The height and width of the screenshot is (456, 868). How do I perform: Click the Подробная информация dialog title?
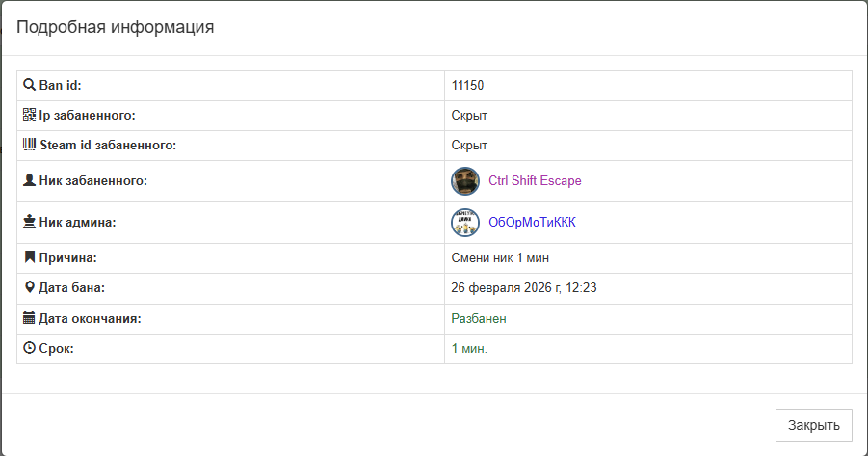point(115,27)
